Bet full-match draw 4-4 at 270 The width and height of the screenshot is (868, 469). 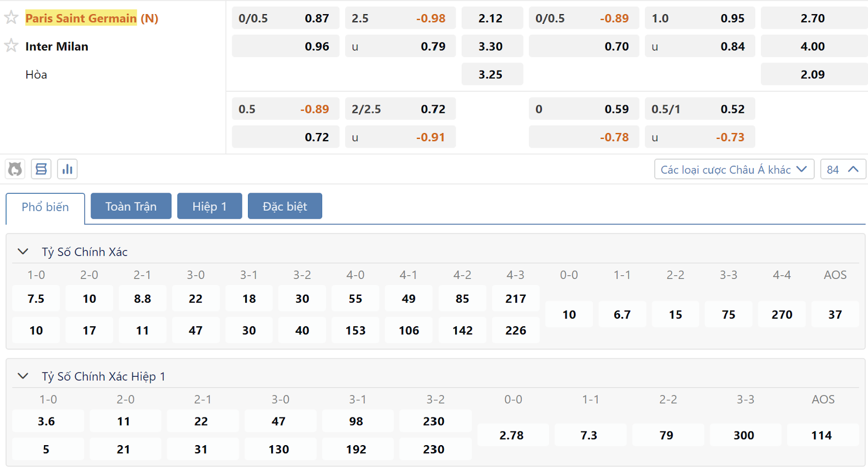click(x=782, y=314)
